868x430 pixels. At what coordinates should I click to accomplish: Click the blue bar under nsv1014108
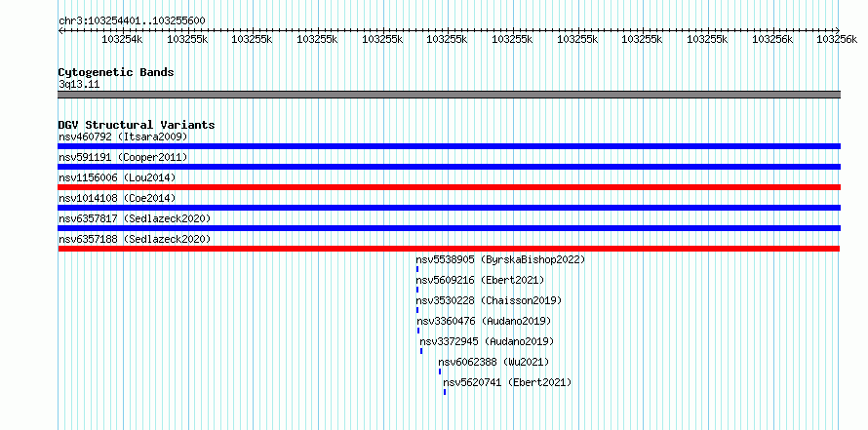click(449, 208)
